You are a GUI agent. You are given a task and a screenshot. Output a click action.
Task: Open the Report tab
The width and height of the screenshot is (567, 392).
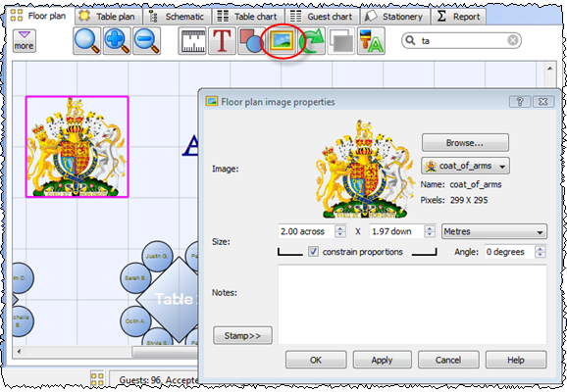pyautogui.click(x=458, y=17)
